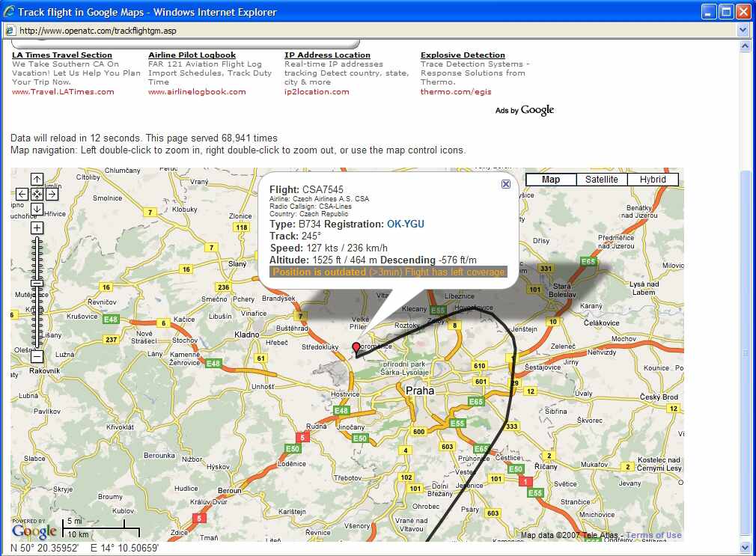Click the Kladno town label on map
Viewport: 756px width, 556px height.
(246, 334)
